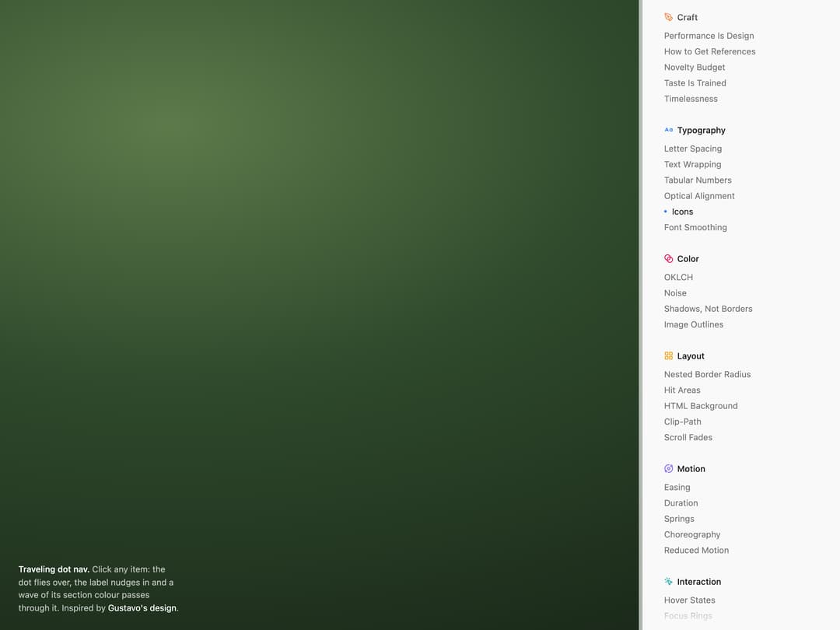This screenshot has height=630, width=840.
Task: Click the Interaction section cursor icon
Action: [x=669, y=581]
